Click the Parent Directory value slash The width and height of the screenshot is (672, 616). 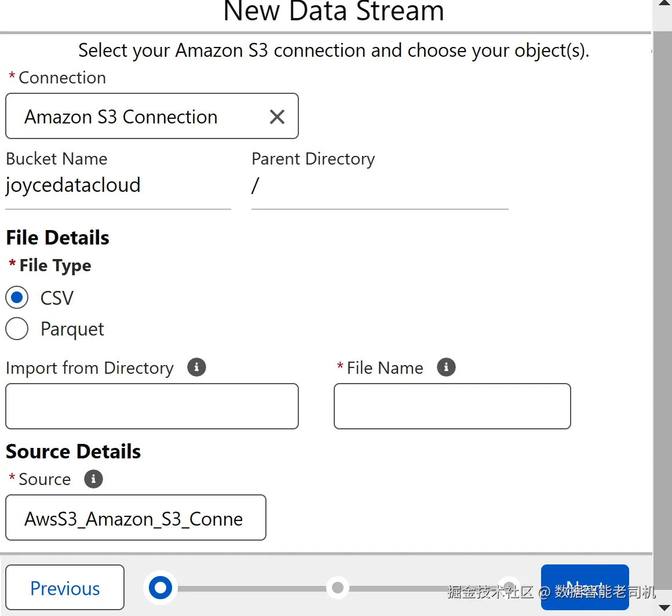pyautogui.click(x=255, y=185)
